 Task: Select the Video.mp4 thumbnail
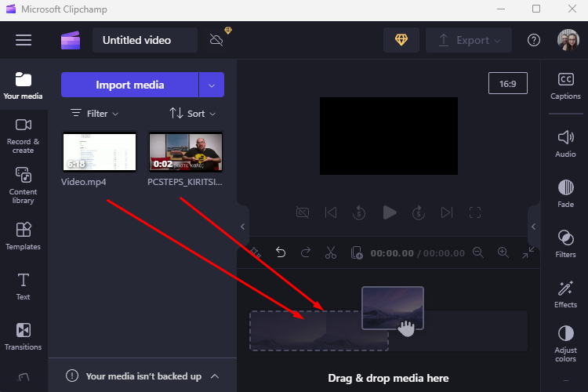click(x=100, y=151)
